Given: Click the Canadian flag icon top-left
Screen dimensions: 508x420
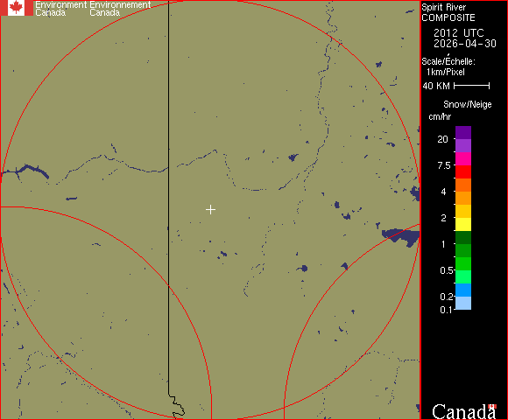Looking at the screenshot, I should 17,8.
